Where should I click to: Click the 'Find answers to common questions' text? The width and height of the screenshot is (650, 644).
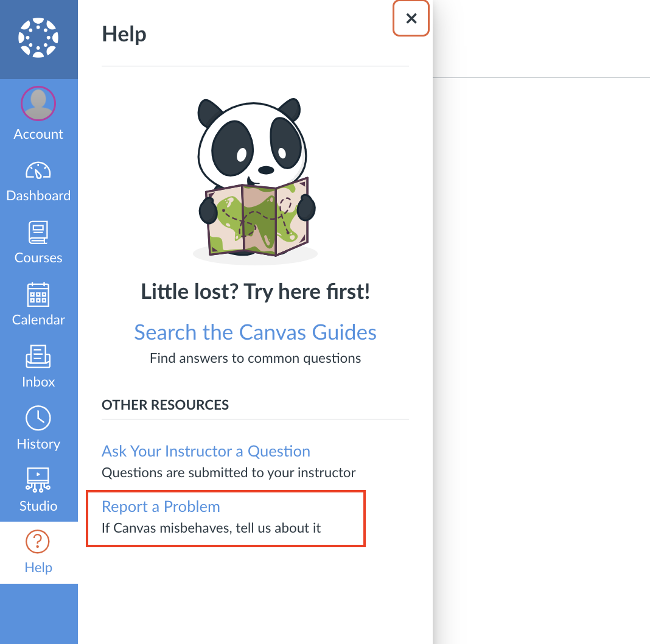click(256, 359)
